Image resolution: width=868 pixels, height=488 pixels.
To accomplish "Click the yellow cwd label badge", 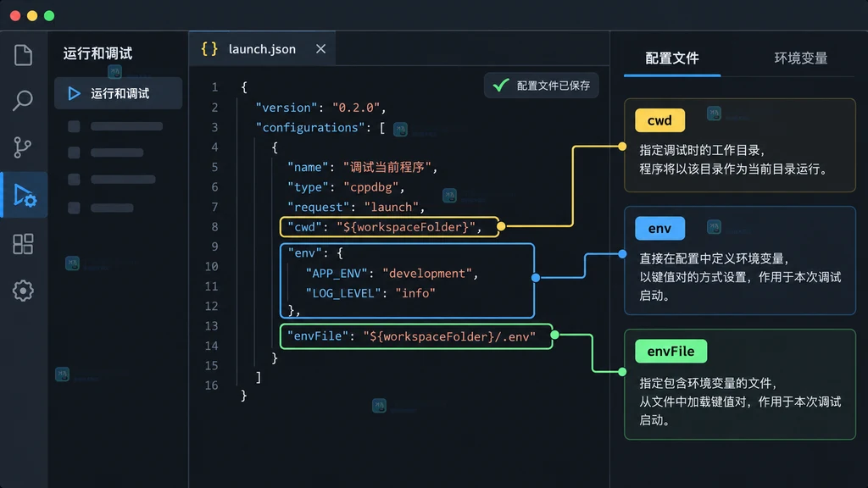I will click(x=659, y=120).
